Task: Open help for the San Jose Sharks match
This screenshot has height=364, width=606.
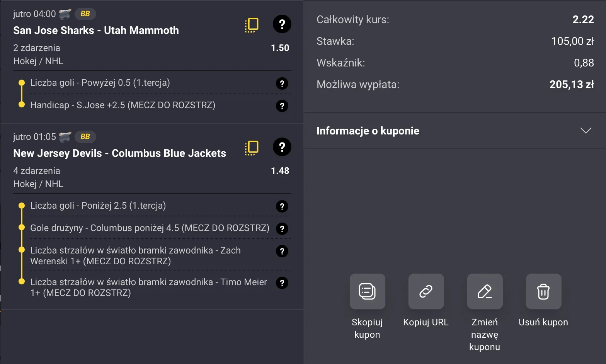Action: pyautogui.click(x=282, y=24)
